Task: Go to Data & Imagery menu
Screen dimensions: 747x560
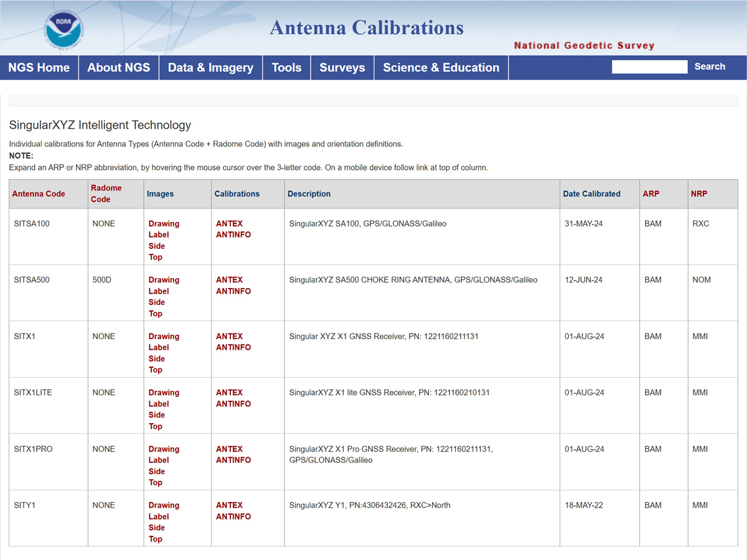Action: coord(210,68)
